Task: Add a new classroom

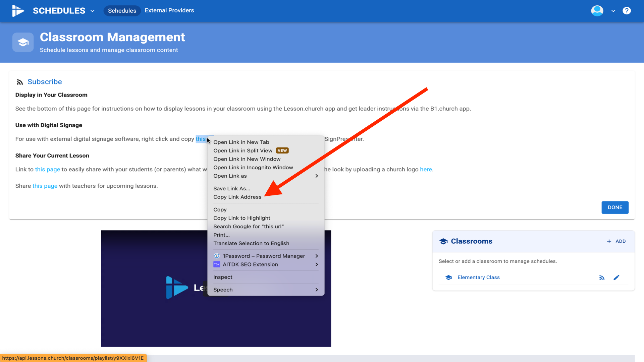Action: 616,241
